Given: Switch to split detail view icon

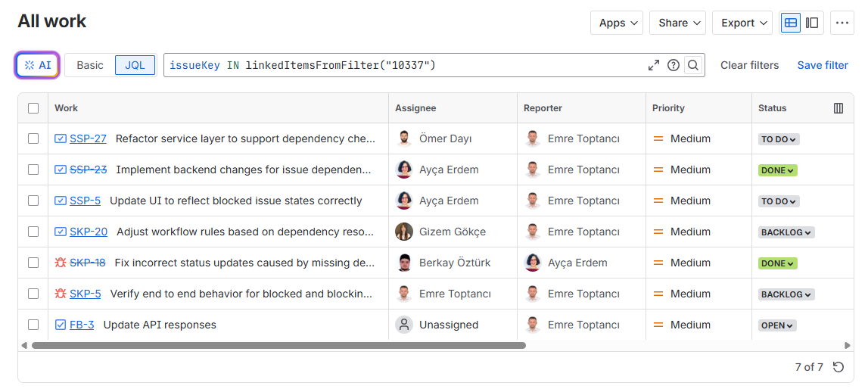Looking at the screenshot, I should coord(812,23).
